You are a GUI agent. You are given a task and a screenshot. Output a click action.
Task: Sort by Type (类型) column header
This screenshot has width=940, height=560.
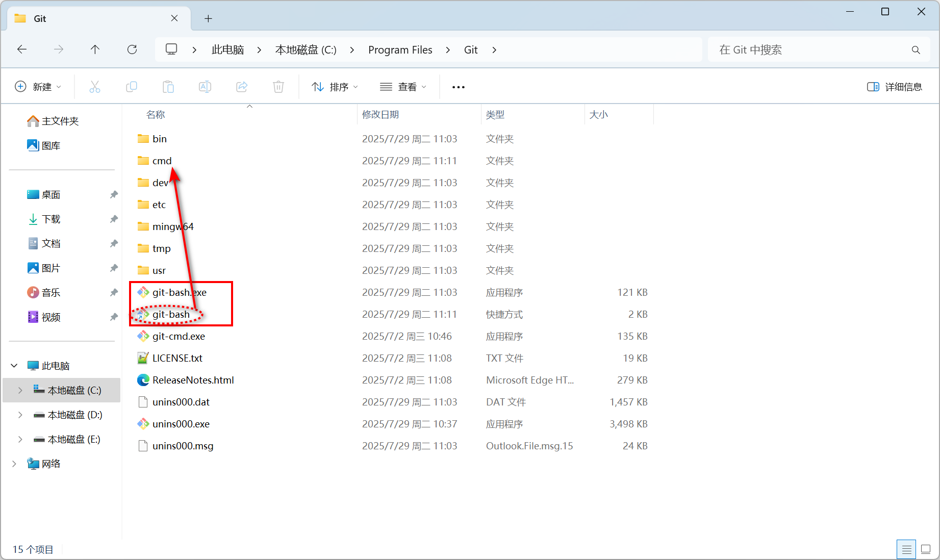tap(495, 114)
